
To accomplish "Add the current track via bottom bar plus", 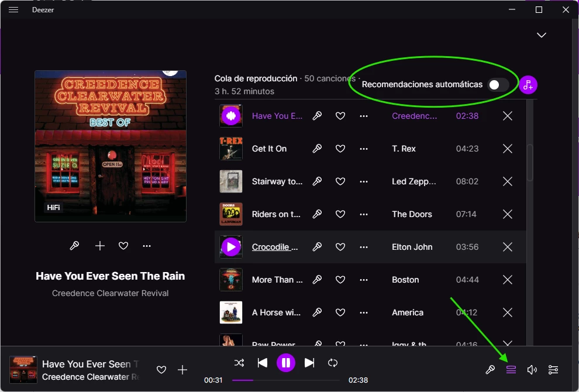I will pyautogui.click(x=182, y=370).
